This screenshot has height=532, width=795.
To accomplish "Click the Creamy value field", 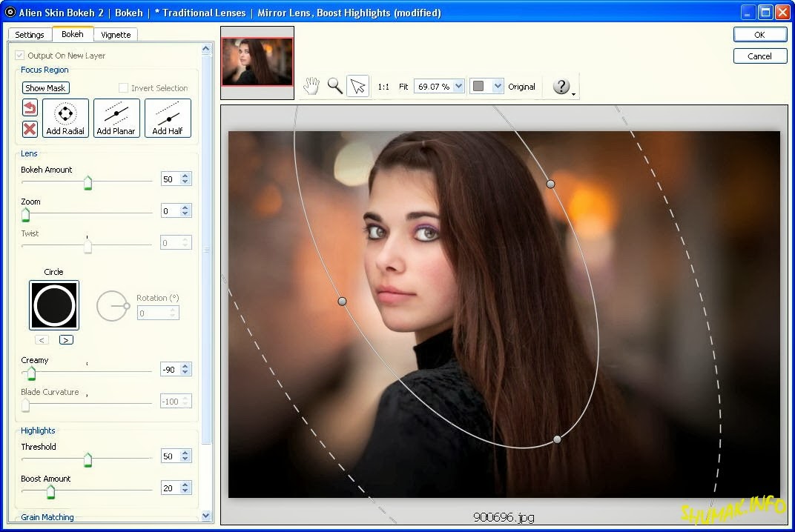I will (171, 369).
